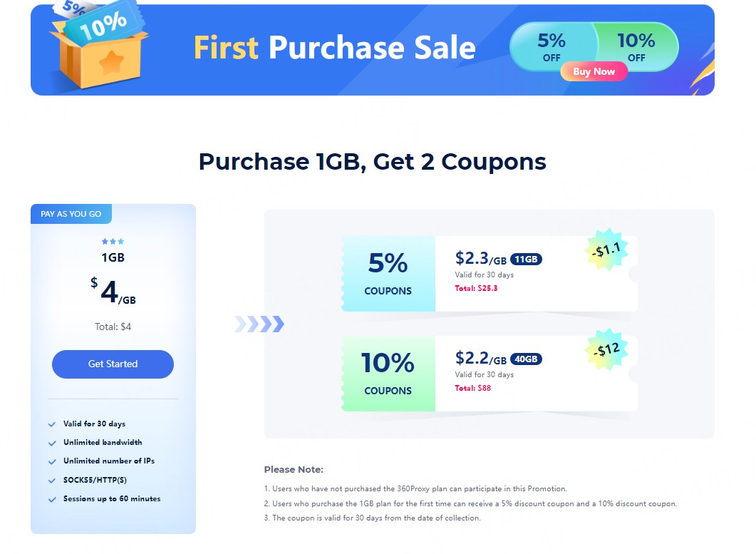Click the three stars icon above 1GB
The image size is (756, 554).
[x=113, y=242]
